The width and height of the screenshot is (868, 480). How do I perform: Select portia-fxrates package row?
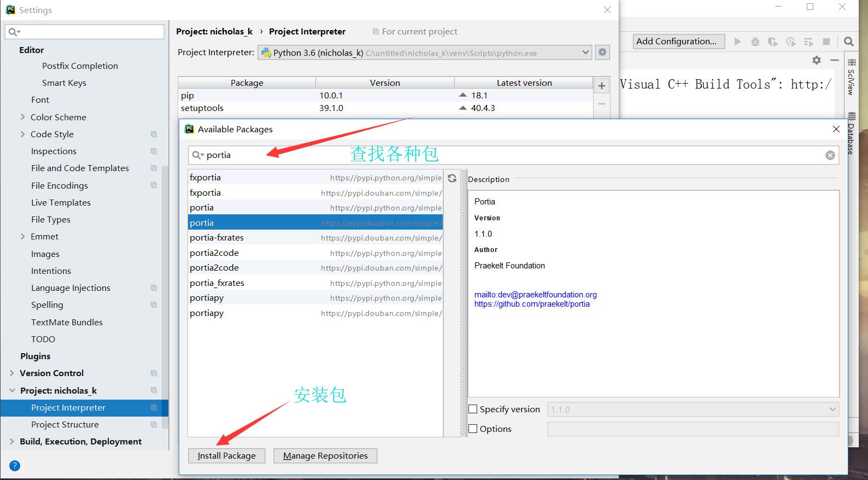[315, 238]
